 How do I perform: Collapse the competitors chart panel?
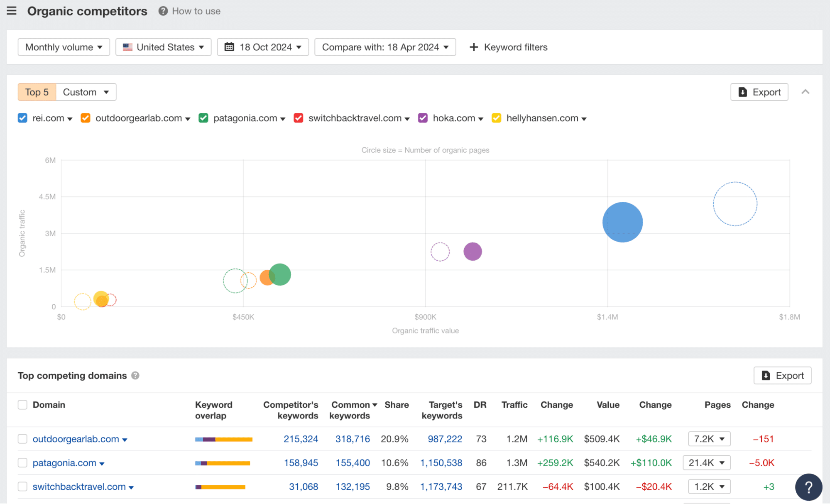pyautogui.click(x=806, y=92)
